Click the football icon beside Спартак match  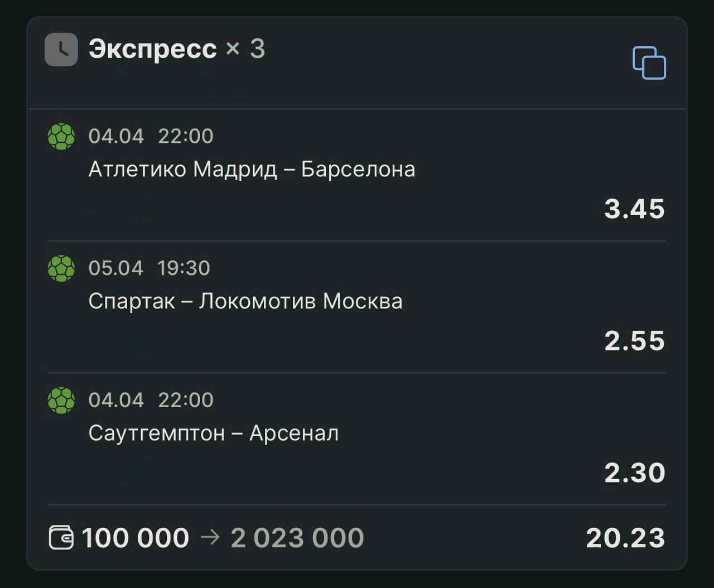pos(61,268)
